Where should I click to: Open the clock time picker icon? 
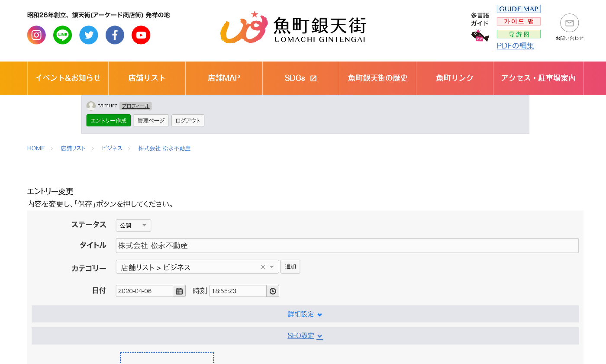point(273,291)
